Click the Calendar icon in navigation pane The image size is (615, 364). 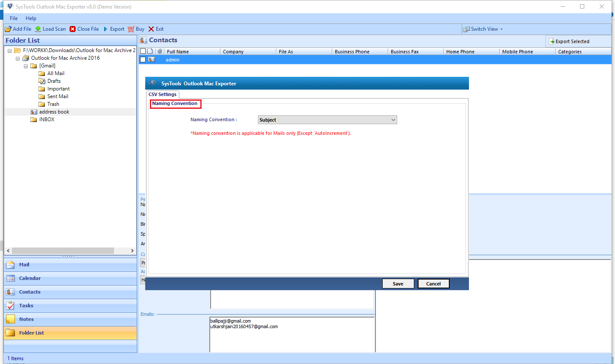pyautogui.click(x=11, y=278)
